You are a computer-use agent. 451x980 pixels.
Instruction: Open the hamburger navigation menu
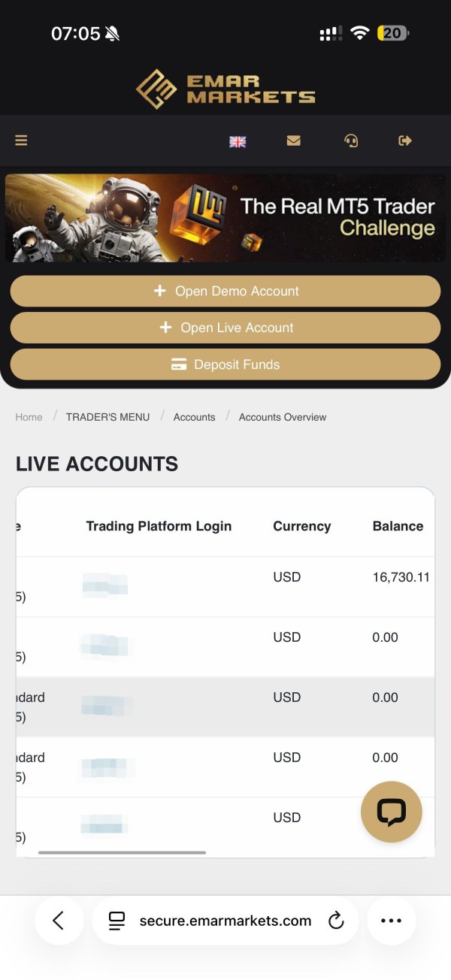coord(21,141)
